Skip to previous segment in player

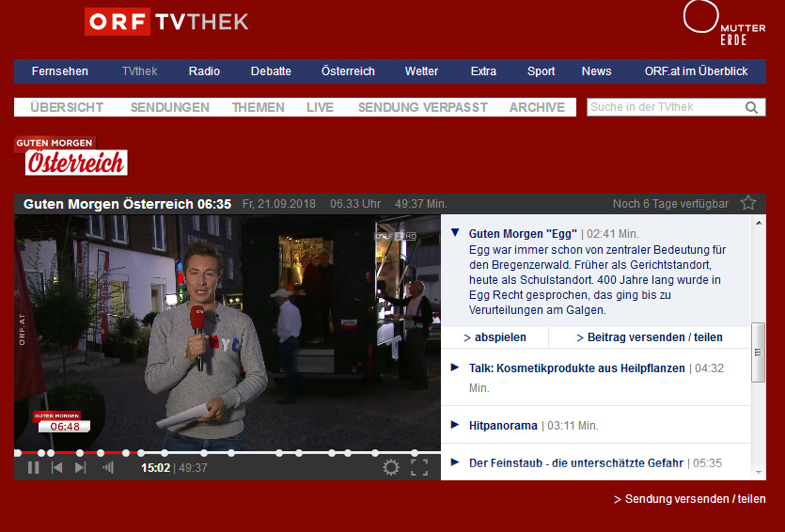tap(56, 467)
